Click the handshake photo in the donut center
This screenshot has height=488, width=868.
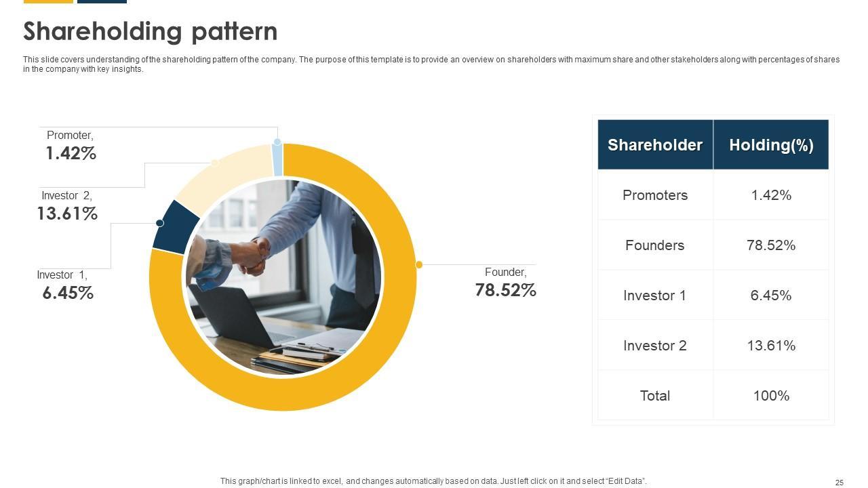[283, 277]
